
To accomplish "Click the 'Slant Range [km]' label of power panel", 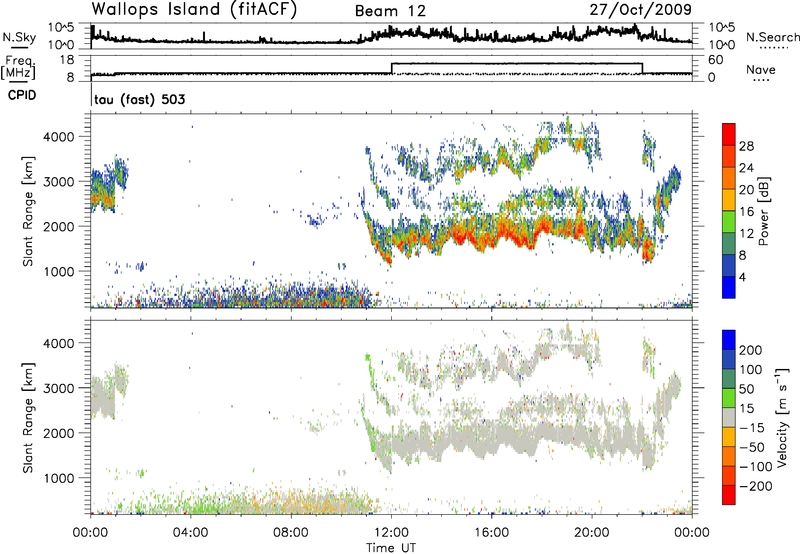I will (28, 211).
